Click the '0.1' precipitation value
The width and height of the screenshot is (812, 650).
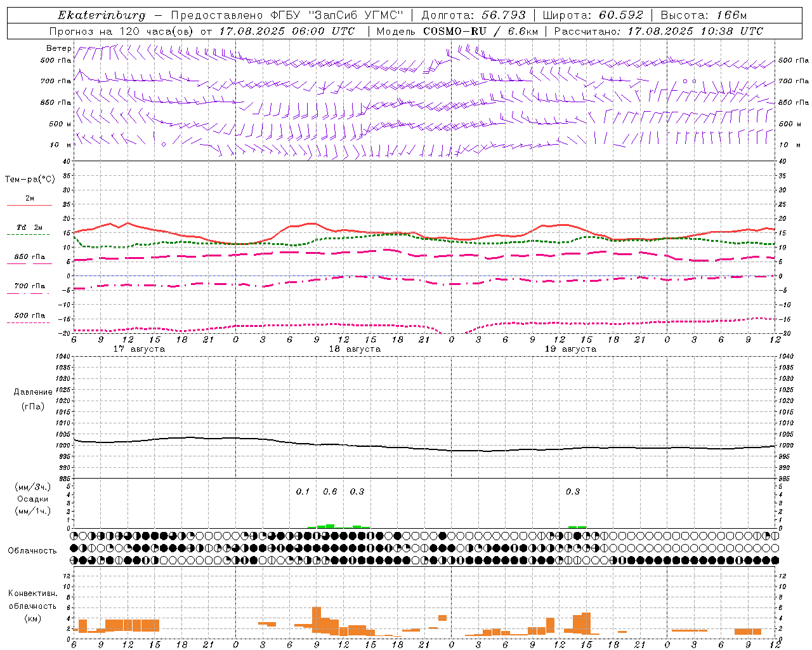pyautogui.click(x=303, y=491)
